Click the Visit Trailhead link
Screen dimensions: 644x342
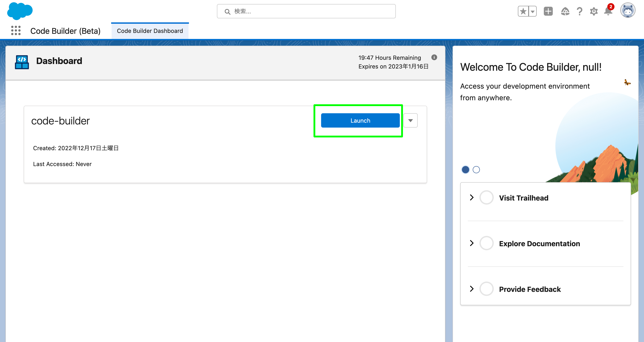[524, 198]
